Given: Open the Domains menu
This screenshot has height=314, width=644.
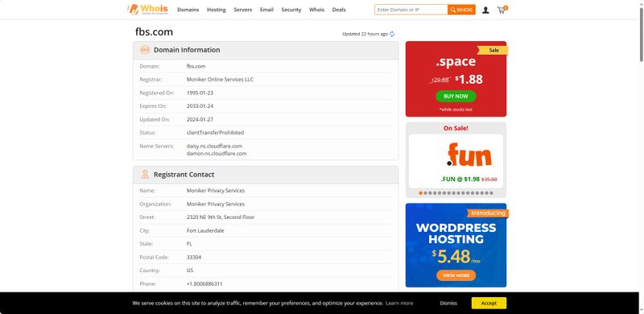Looking at the screenshot, I should click(188, 10).
